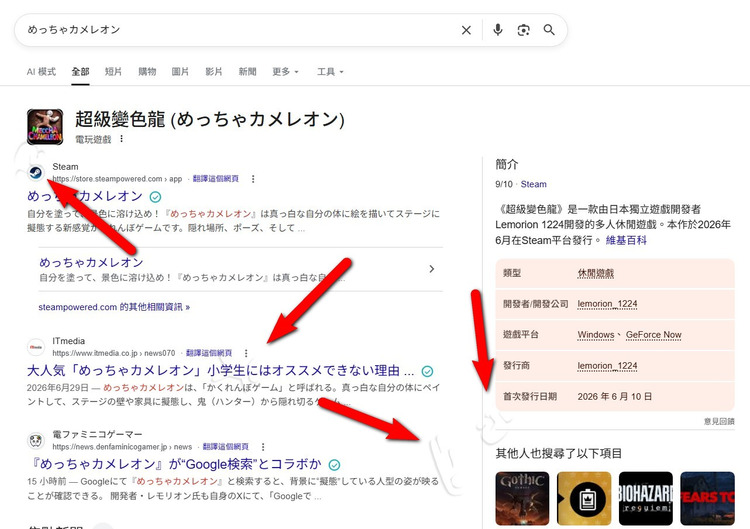Open the 維基百科 link in the summary

[626, 240]
